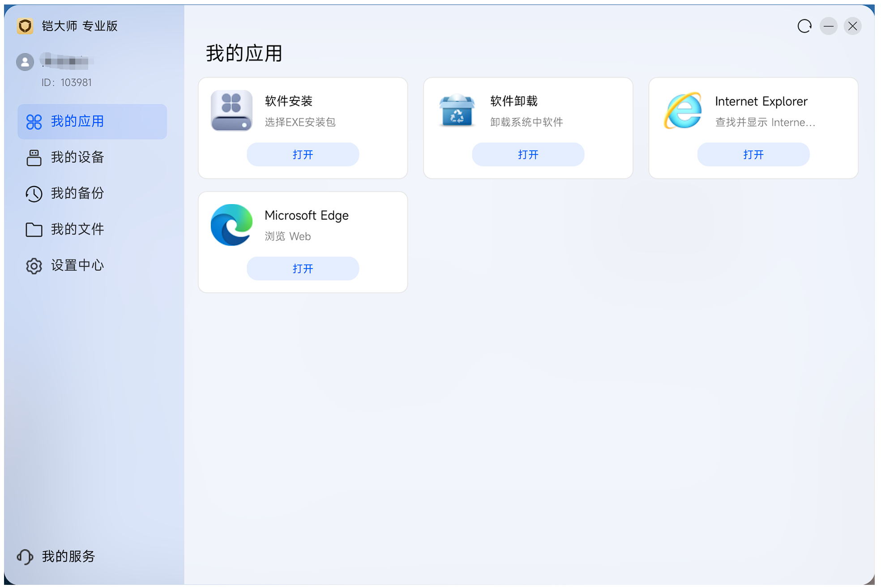
Task: Click the 软件卸载 title text
Action: point(514,101)
